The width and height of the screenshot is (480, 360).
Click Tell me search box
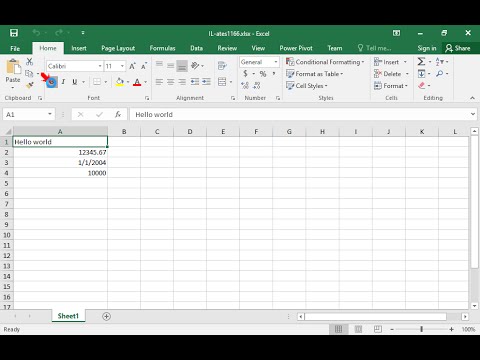click(374, 48)
